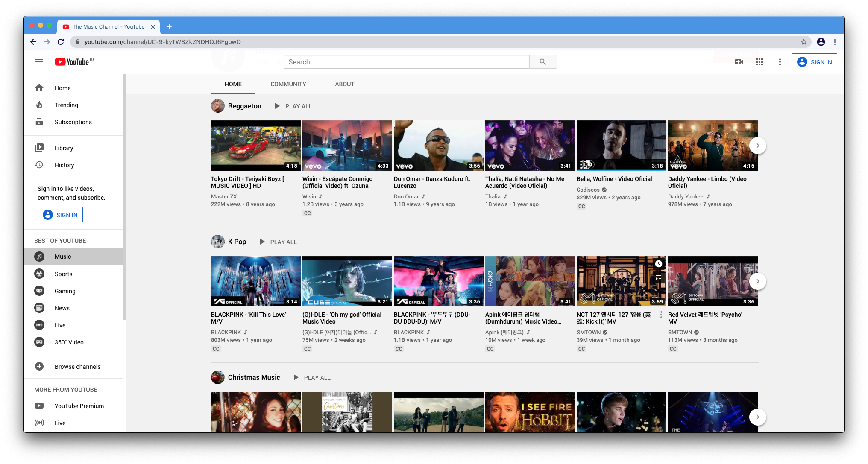
Task: Open the YouTube apps grid
Action: click(759, 62)
